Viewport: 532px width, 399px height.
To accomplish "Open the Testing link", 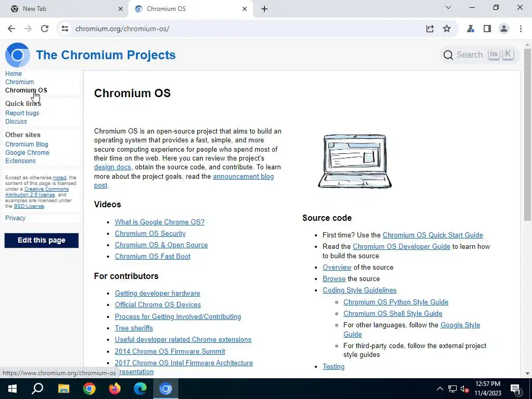I will (x=333, y=367).
